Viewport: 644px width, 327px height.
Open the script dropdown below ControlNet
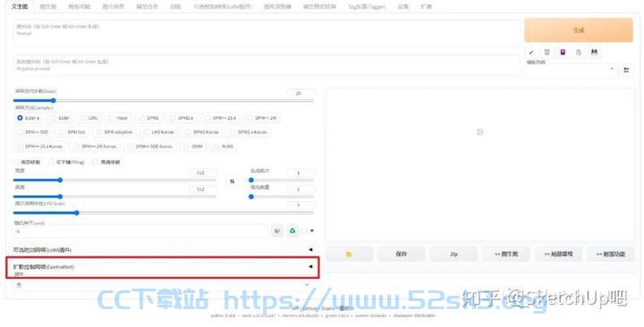pyautogui.click(x=163, y=285)
